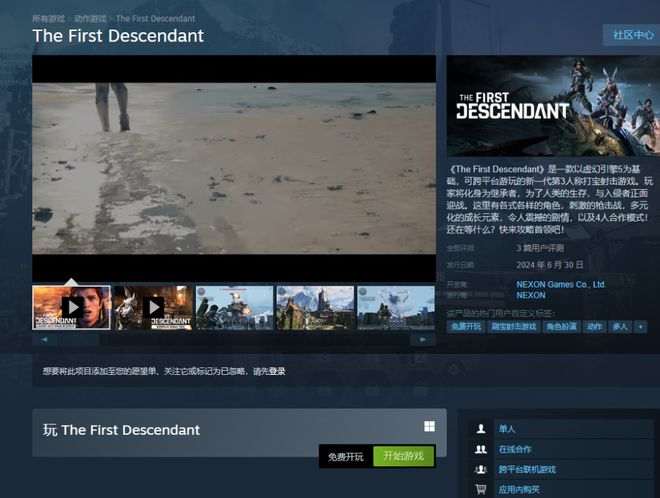
Task: Click the main video player area
Action: (x=234, y=168)
